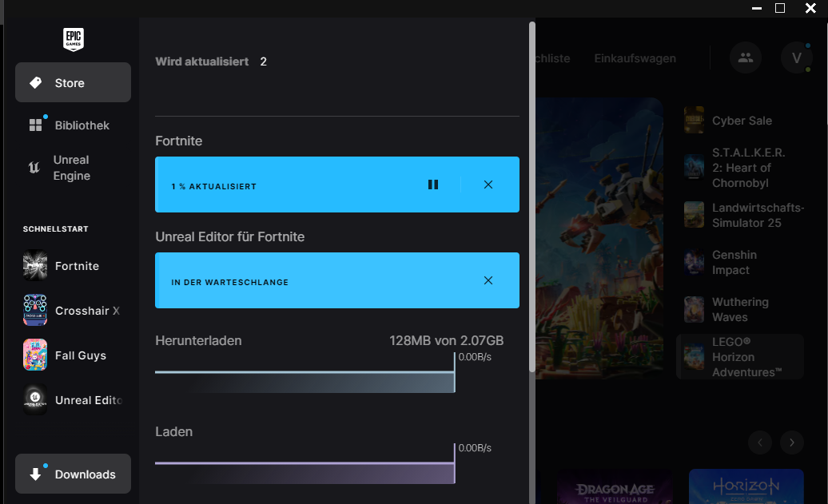Select Cyber Sale in the list
This screenshot has height=504, width=828.
[x=740, y=121]
